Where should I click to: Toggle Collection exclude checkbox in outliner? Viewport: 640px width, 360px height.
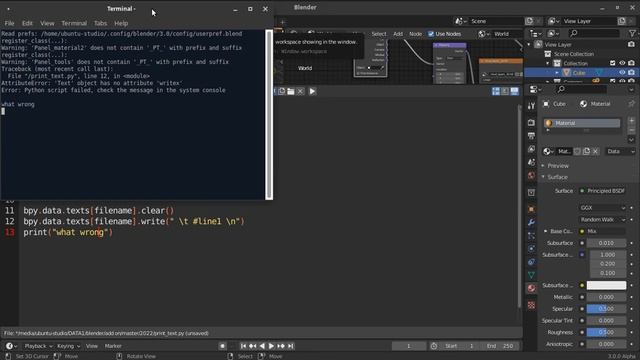[612, 63]
